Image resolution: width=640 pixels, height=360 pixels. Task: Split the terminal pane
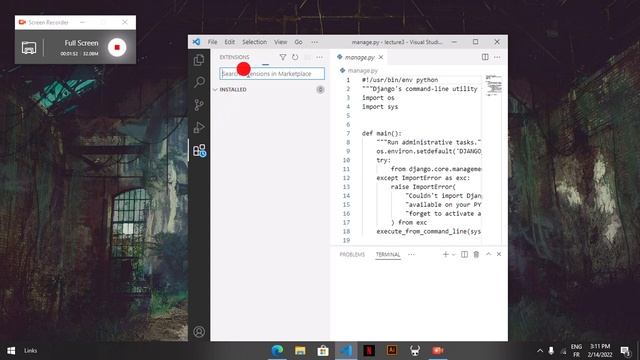click(464, 254)
